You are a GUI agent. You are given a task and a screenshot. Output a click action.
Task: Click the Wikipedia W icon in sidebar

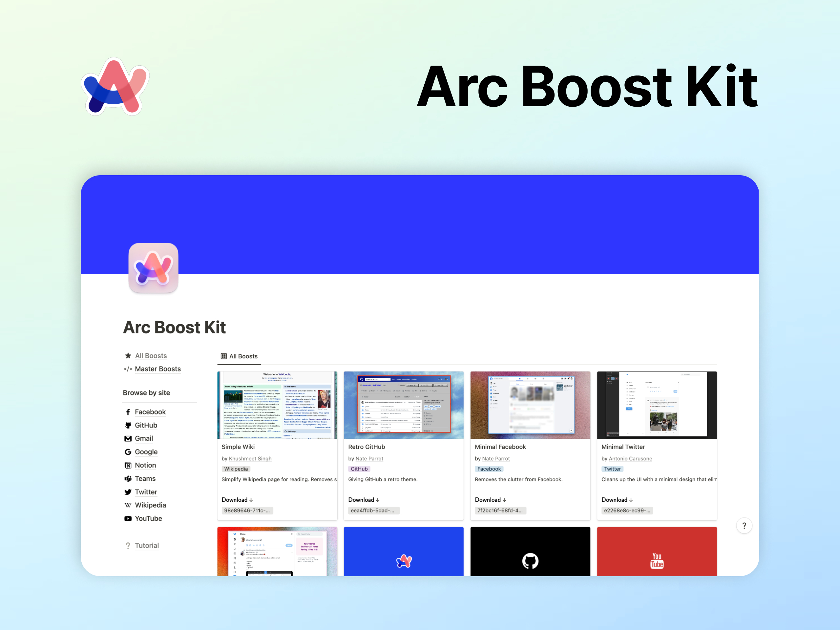point(128,505)
